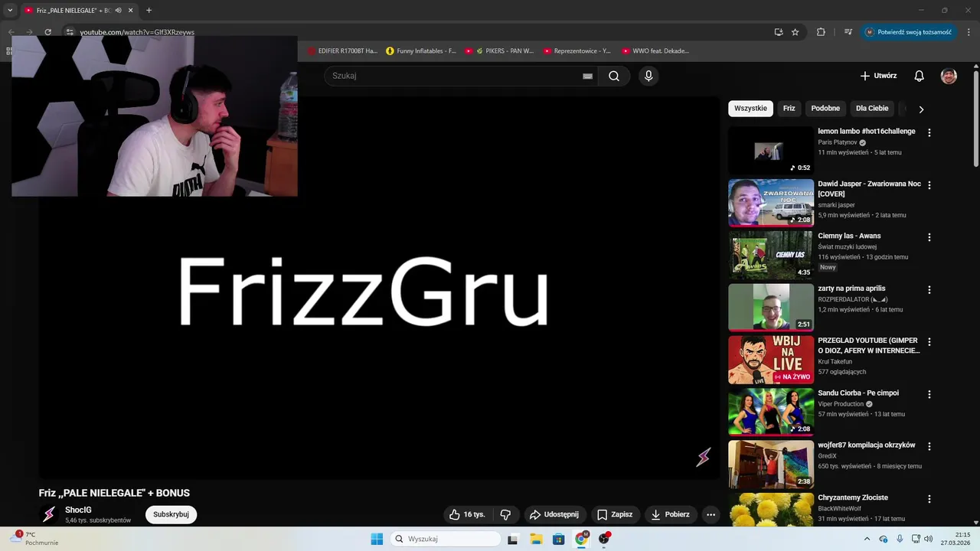Open ShocIG channel avatar
Viewport: 980px width, 551px height.
[49, 514]
